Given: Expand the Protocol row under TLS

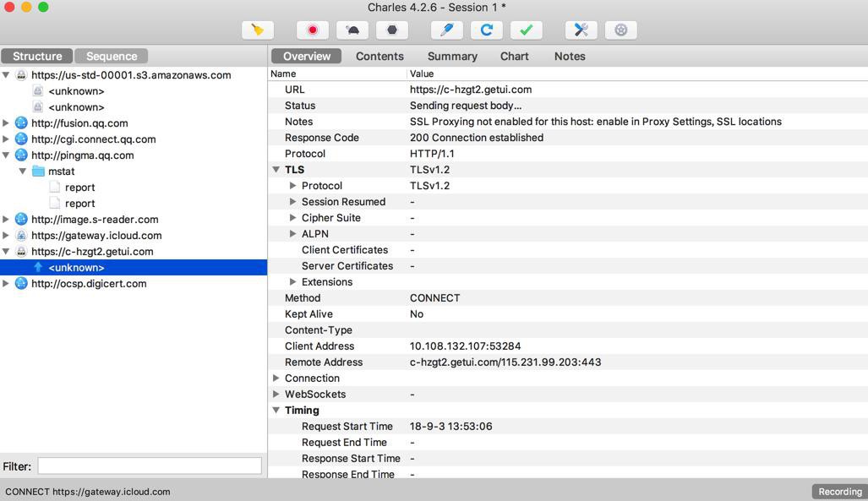Looking at the screenshot, I should (292, 186).
